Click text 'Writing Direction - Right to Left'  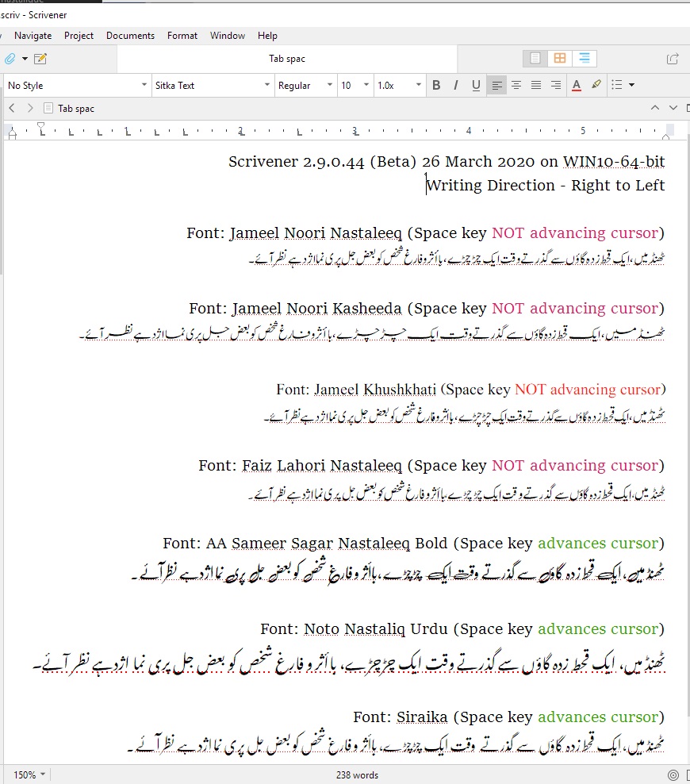546,186
